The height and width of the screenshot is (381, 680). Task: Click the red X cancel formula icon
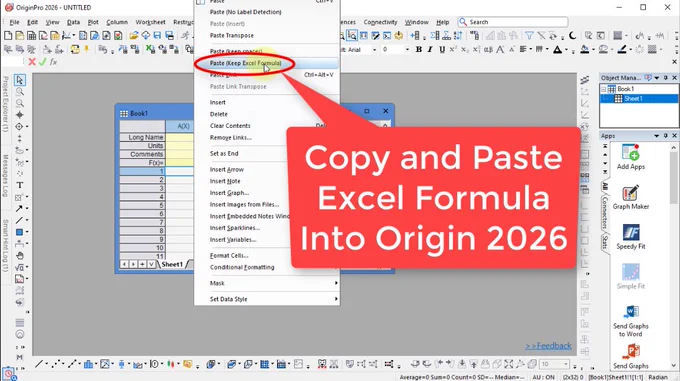[x=32, y=62]
